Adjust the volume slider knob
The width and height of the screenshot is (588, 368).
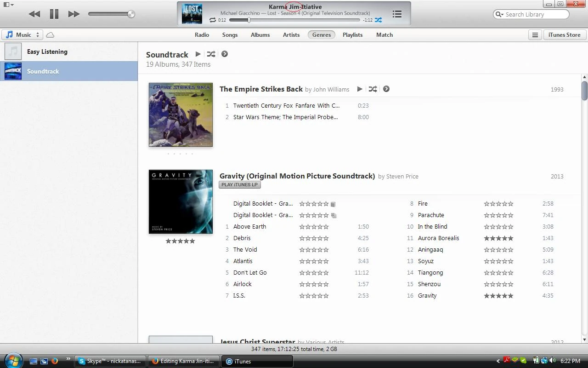click(131, 14)
